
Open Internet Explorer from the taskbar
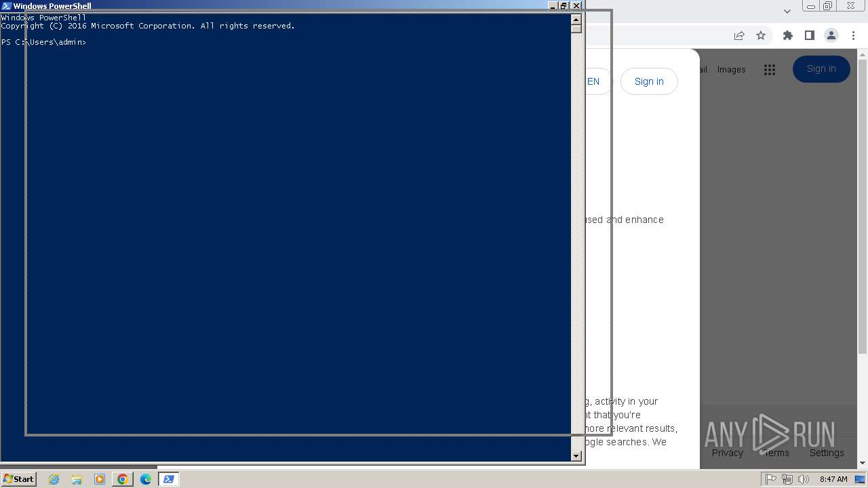pos(54,479)
